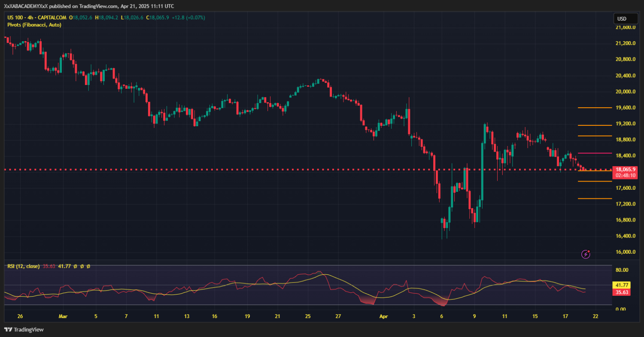Click the Apr label on the date axis

click(383, 316)
